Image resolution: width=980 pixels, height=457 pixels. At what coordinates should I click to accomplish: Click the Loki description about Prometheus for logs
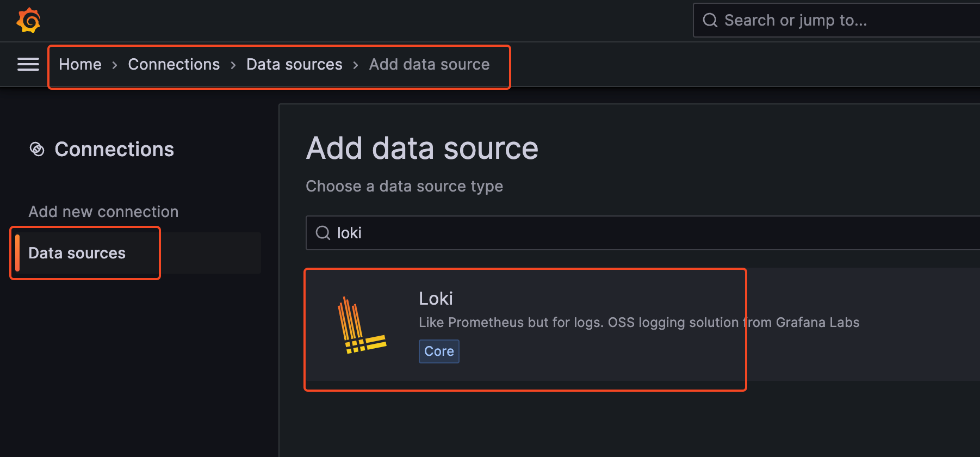pos(639,322)
